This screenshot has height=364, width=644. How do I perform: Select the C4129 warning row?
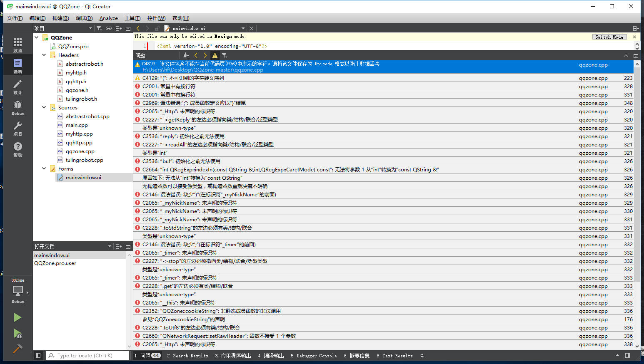pos(383,78)
